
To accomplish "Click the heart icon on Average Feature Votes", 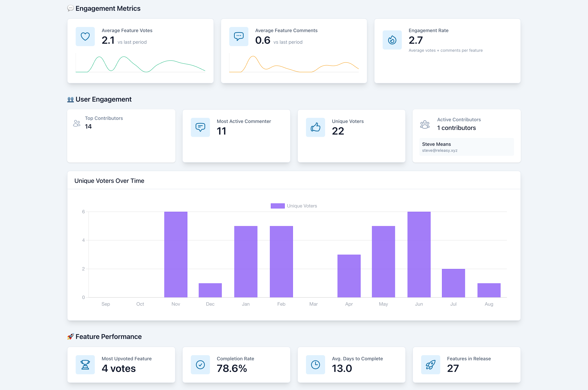I will coord(85,37).
